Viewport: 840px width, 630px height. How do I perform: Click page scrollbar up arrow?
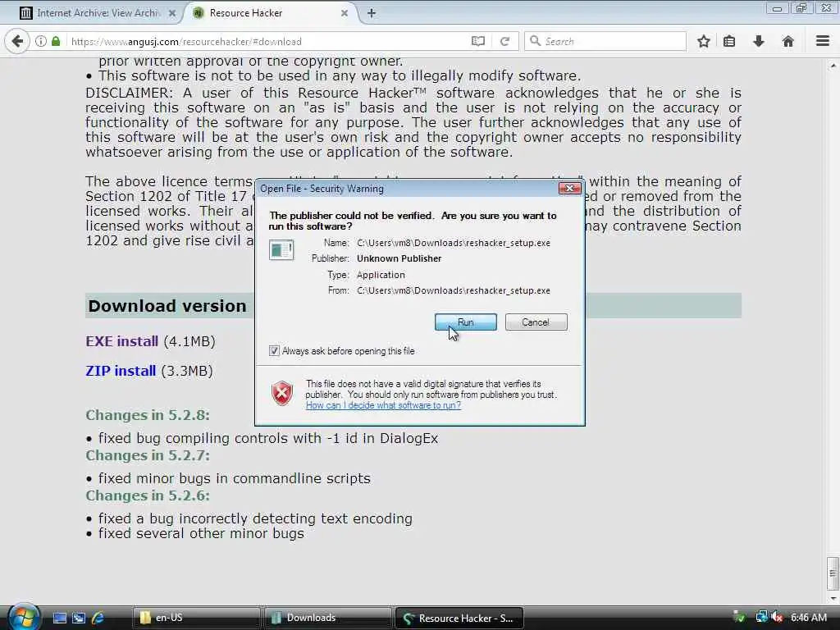click(833, 66)
